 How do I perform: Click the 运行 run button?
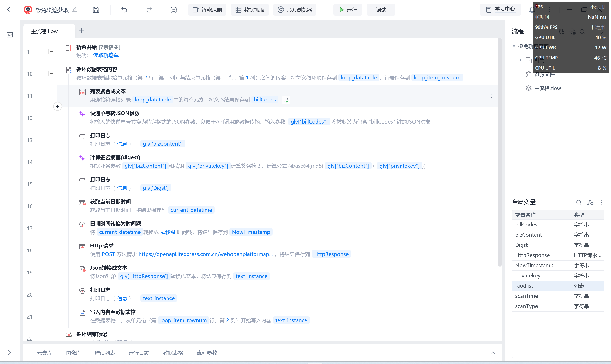coord(348,10)
